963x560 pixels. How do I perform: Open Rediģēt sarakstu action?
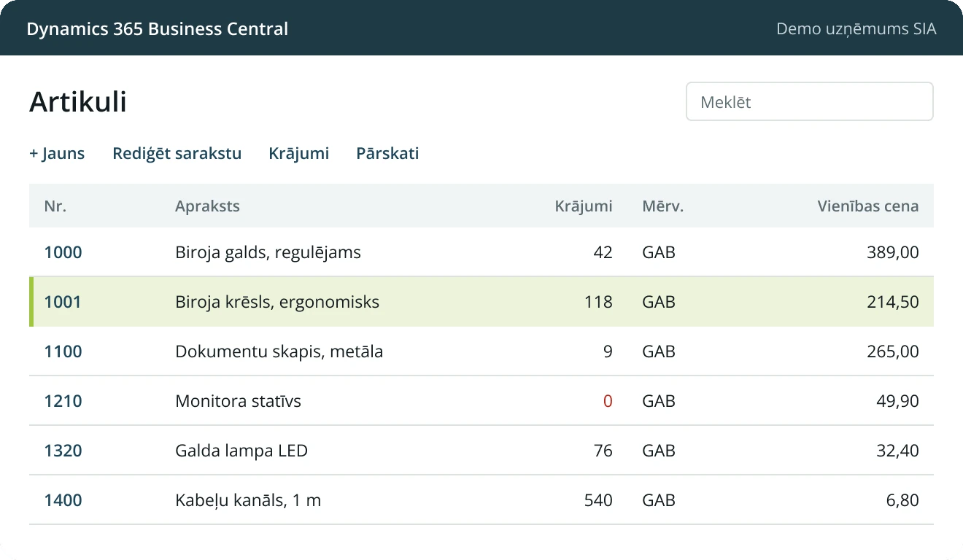[177, 153]
